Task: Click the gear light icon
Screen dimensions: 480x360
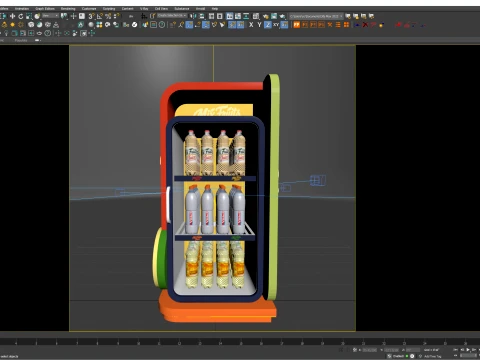Action: coord(21,25)
